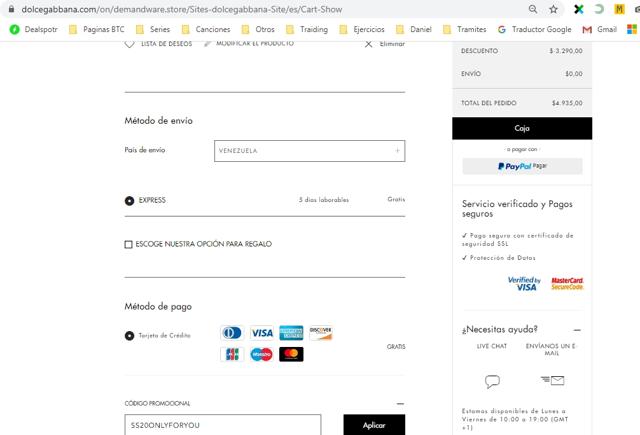Click the Maestro card icon
The height and width of the screenshot is (435, 640).
262,354
